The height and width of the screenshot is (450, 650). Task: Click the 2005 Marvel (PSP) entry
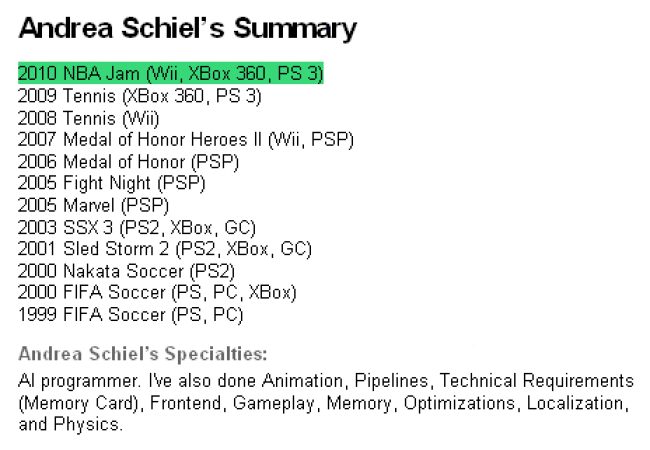pos(93,205)
